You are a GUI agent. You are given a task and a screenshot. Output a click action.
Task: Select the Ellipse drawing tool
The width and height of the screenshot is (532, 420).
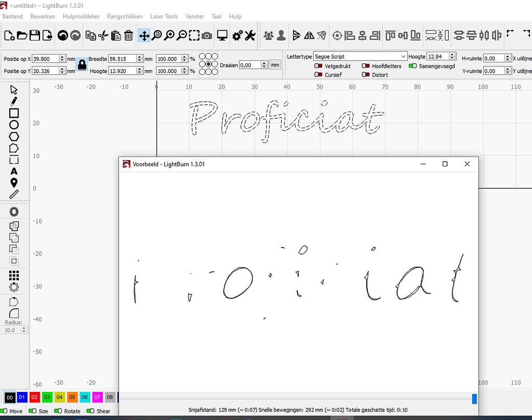click(x=14, y=125)
